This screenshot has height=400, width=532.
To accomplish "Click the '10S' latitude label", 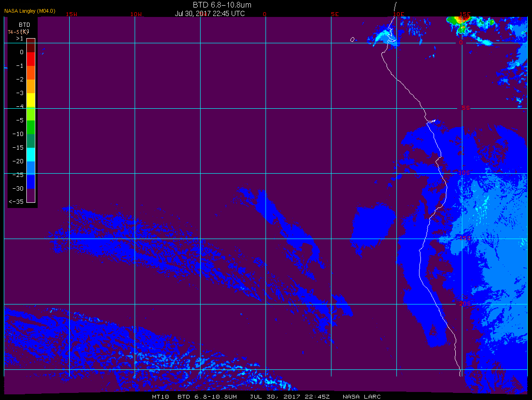I will click(x=464, y=173).
